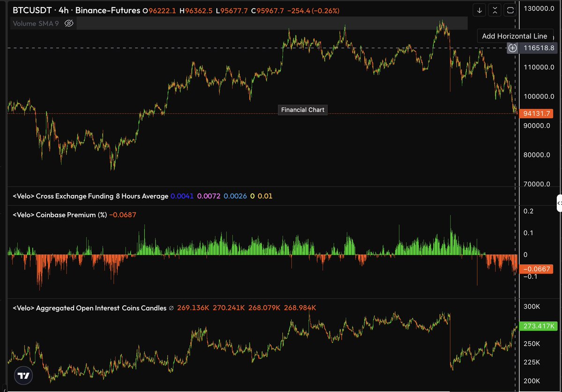Toggle Volume SMA 9 visibility eye

(x=69, y=23)
